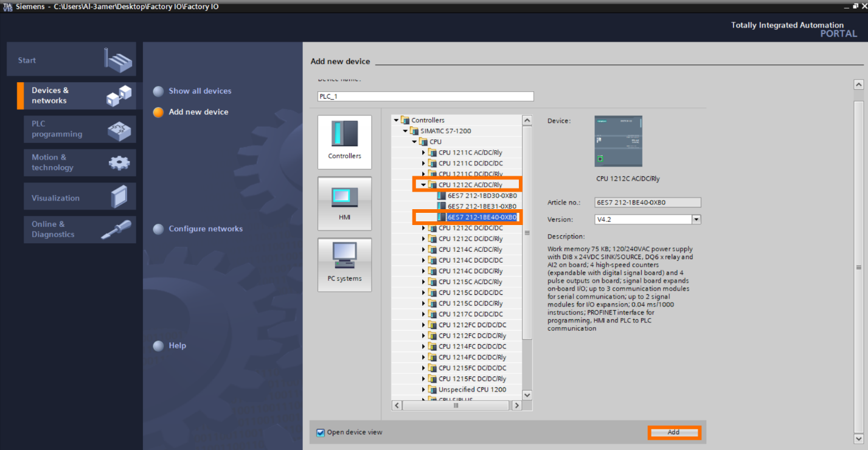Click the PLC_1 device name field
Image resolution: width=868 pixels, height=450 pixels.
(x=425, y=97)
